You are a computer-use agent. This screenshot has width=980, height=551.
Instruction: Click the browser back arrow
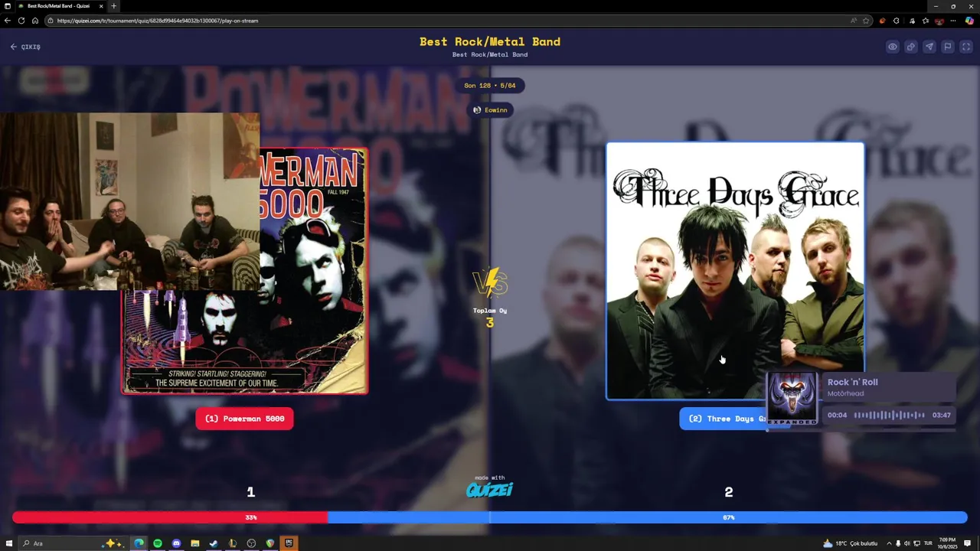(7, 21)
